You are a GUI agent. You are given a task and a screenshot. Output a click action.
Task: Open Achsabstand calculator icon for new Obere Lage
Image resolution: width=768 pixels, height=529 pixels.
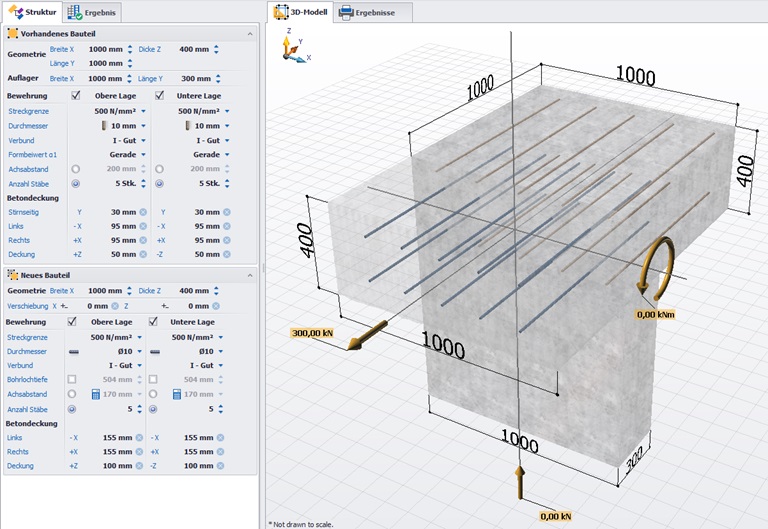click(x=96, y=394)
